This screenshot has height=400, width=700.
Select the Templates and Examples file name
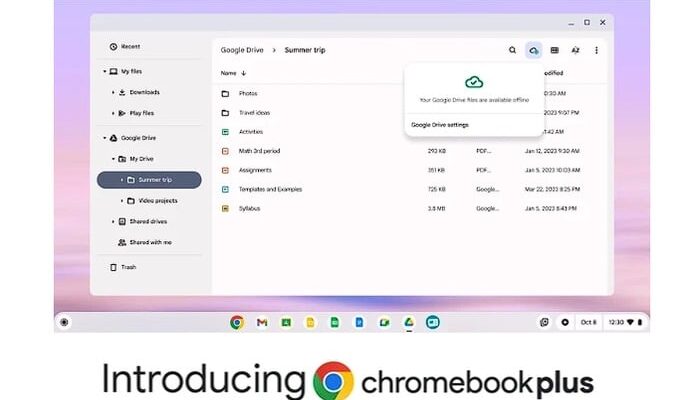271,189
